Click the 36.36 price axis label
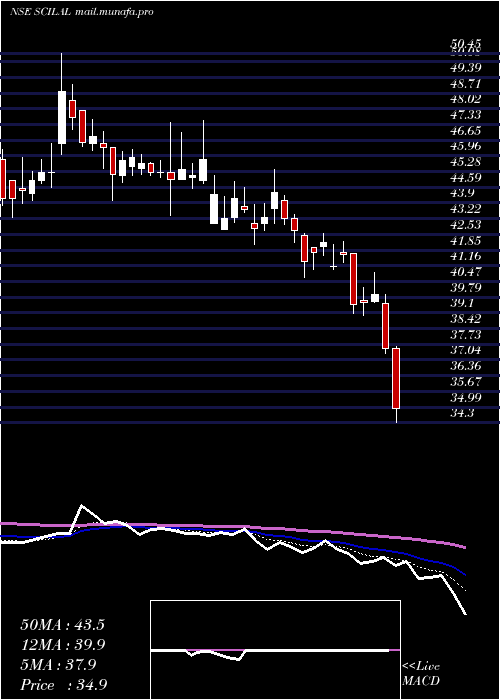Screen dimensions: 500x700 point(466,366)
